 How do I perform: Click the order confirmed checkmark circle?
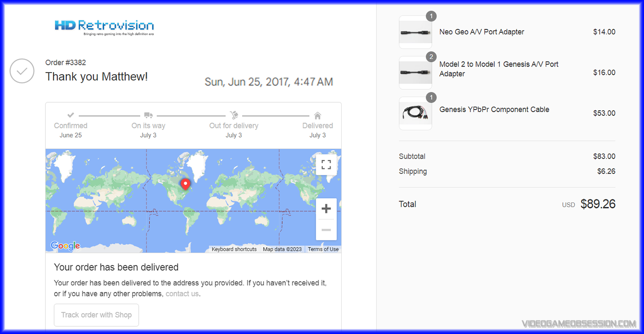[x=22, y=71]
